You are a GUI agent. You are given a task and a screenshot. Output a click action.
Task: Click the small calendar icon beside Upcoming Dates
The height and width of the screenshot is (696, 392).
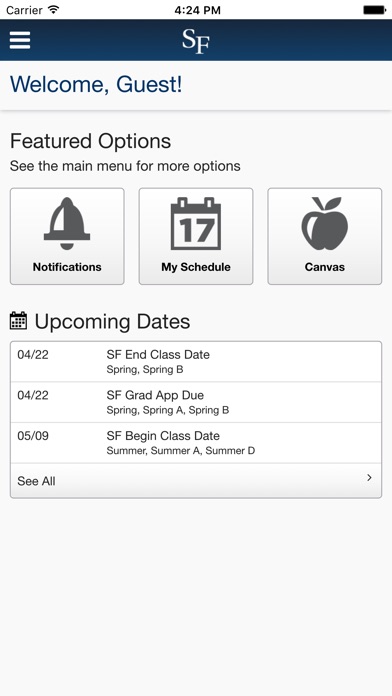coord(18,320)
